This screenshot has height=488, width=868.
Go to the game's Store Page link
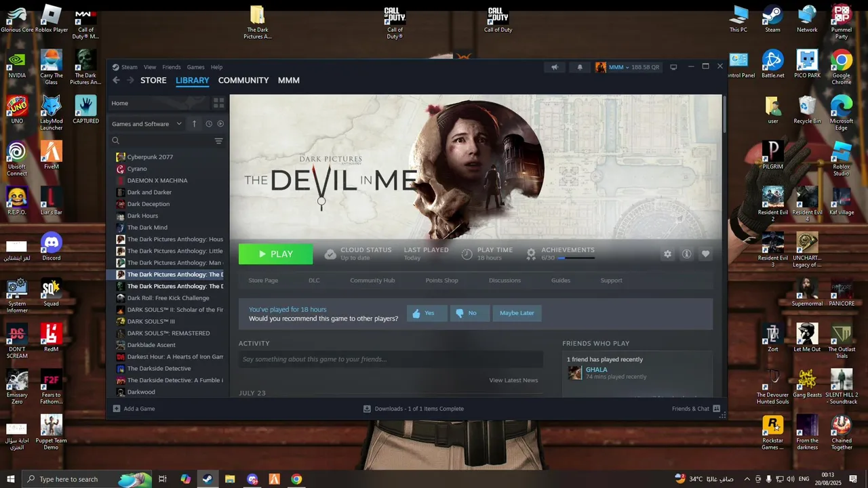coord(263,281)
